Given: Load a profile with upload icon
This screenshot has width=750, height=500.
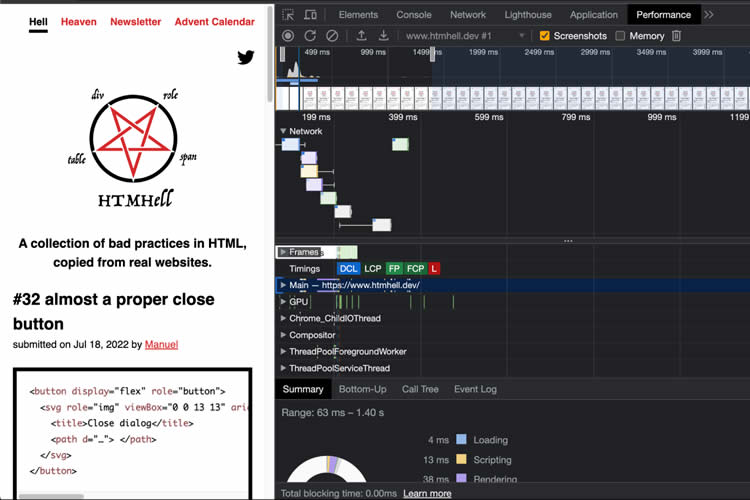Looking at the screenshot, I should [x=362, y=35].
